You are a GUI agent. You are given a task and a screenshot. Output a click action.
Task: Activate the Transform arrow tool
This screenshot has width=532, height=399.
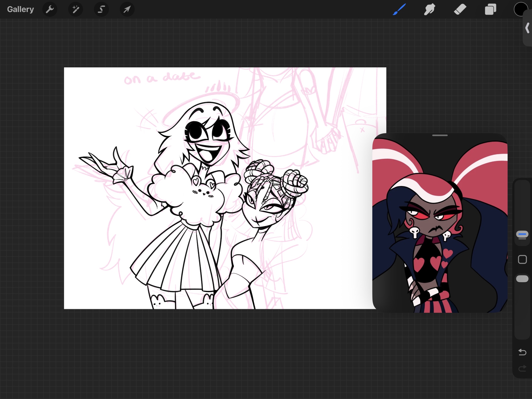[127, 9]
